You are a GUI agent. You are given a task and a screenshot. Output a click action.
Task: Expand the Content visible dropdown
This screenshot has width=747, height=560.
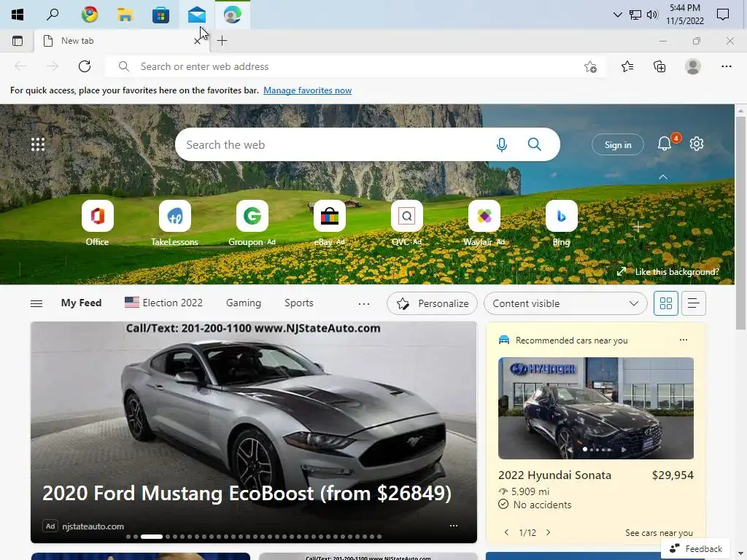pyautogui.click(x=565, y=303)
